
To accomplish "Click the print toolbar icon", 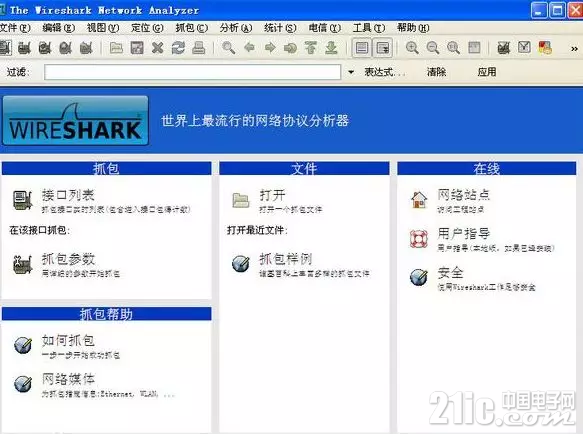I will (199, 48).
